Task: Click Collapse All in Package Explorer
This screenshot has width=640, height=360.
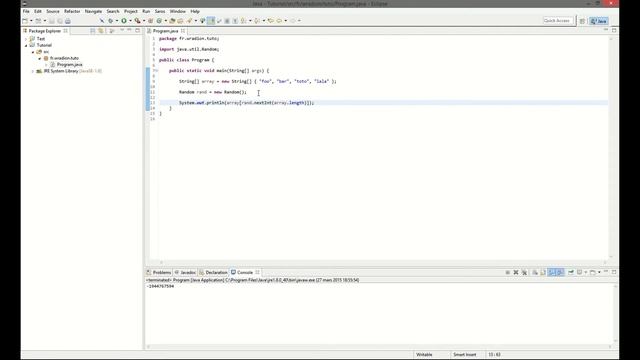Action: 93,31
